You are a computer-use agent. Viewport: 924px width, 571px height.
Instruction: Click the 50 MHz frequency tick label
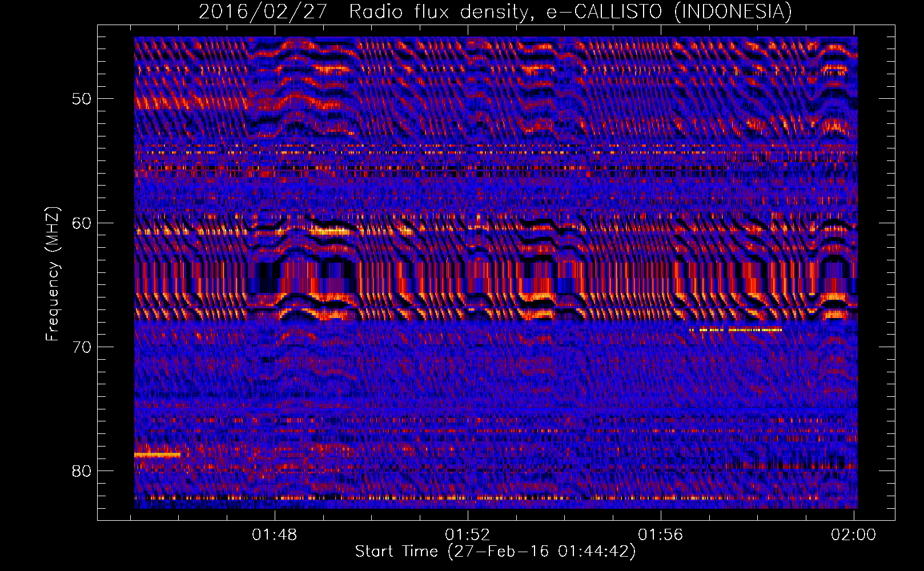click(x=82, y=99)
